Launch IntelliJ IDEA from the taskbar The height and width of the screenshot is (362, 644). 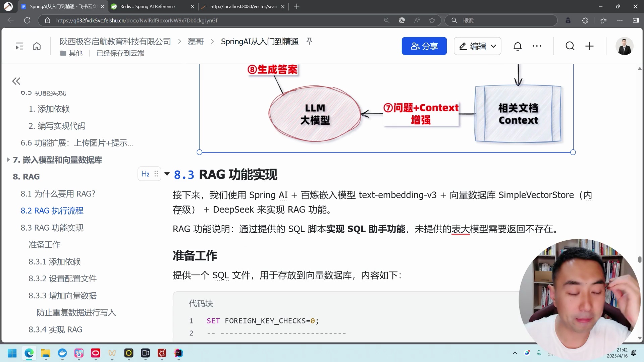coord(178,354)
